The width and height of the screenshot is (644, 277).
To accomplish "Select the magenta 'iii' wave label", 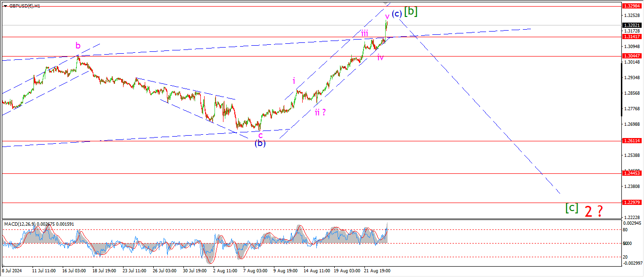I will (x=365, y=33).
